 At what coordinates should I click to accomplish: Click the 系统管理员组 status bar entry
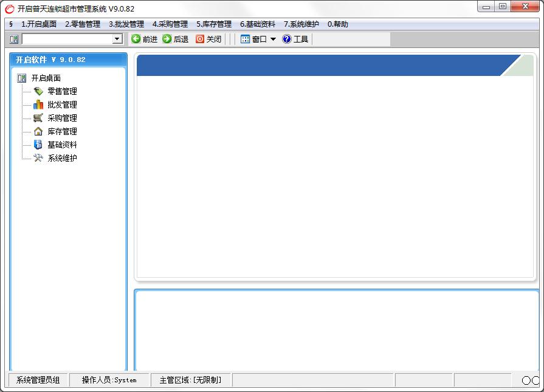[x=38, y=380]
